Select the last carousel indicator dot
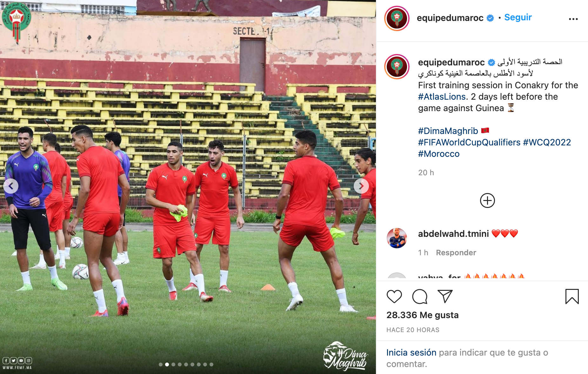Viewport: 588px width, 374px height. (x=211, y=364)
